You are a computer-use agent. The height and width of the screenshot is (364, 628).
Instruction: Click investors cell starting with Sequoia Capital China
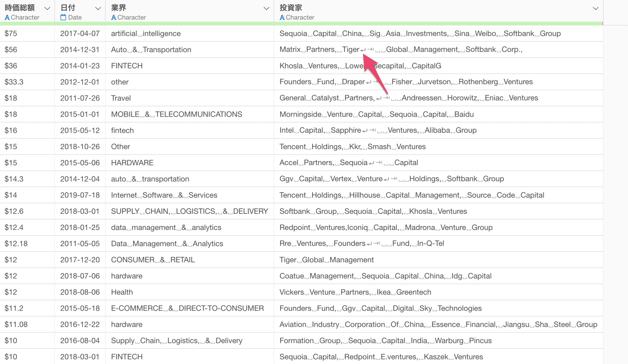click(x=438, y=33)
